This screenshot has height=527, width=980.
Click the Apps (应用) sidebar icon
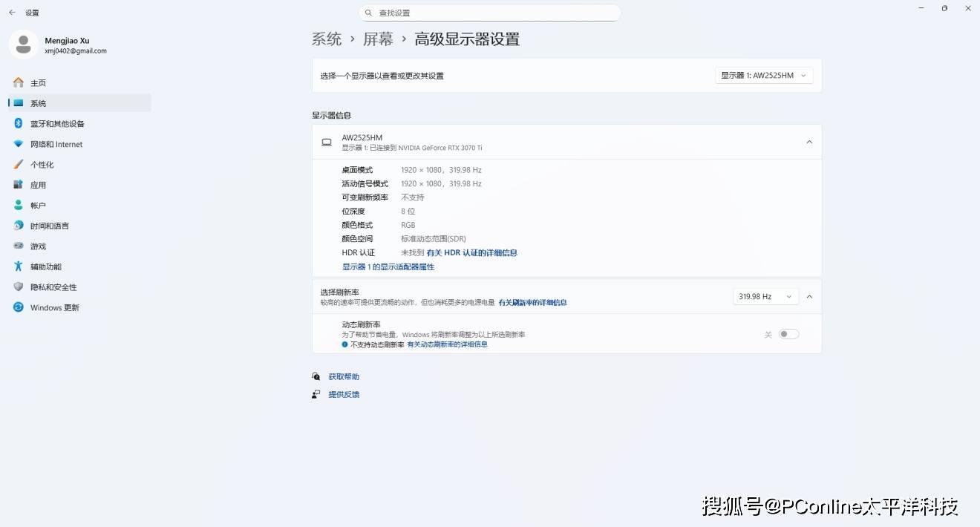(x=19, y=185)
